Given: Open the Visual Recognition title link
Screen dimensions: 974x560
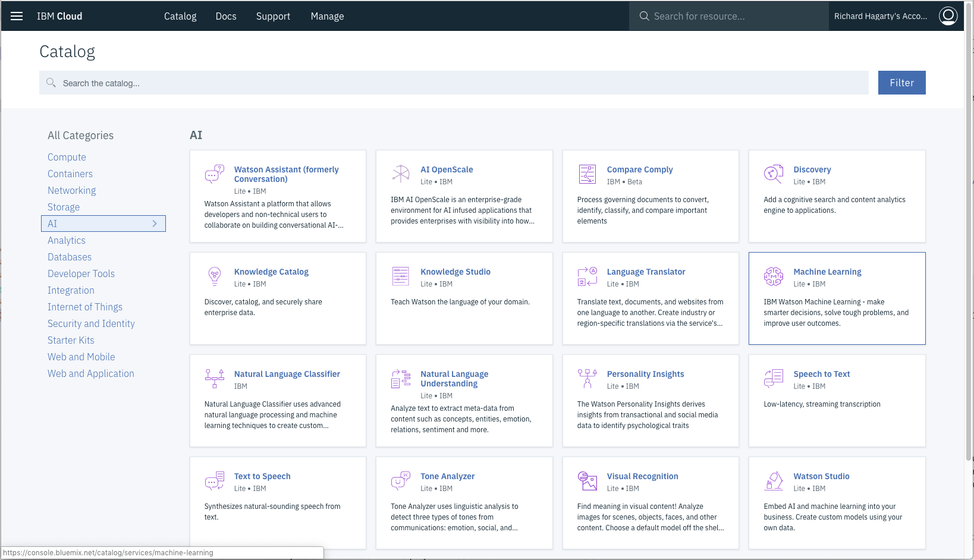Looking at the screenshot, I should coord(642,476).
